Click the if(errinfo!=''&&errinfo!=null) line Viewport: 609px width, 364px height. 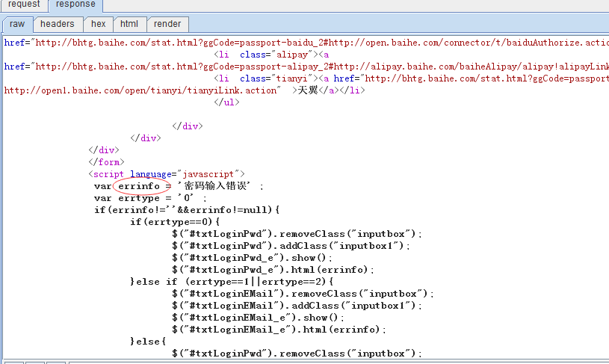tap(187, 210)
